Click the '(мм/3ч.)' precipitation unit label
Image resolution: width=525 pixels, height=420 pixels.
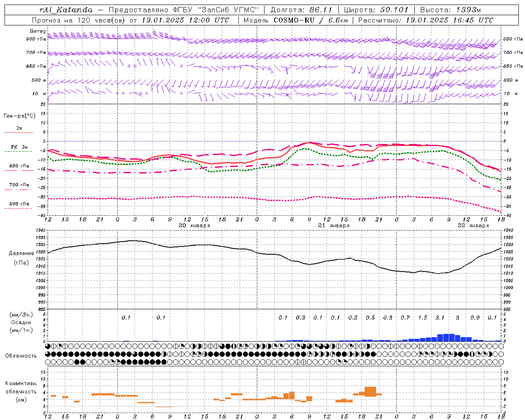21,315
